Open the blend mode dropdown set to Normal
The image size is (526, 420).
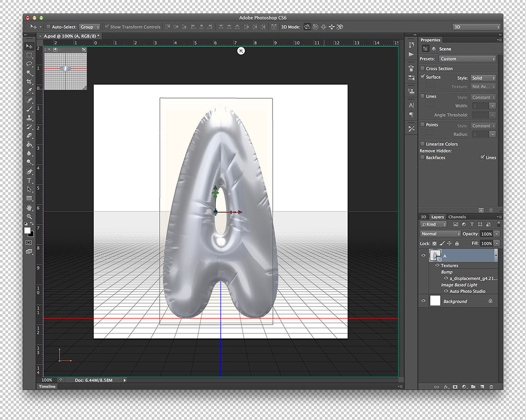pos(440,234)
